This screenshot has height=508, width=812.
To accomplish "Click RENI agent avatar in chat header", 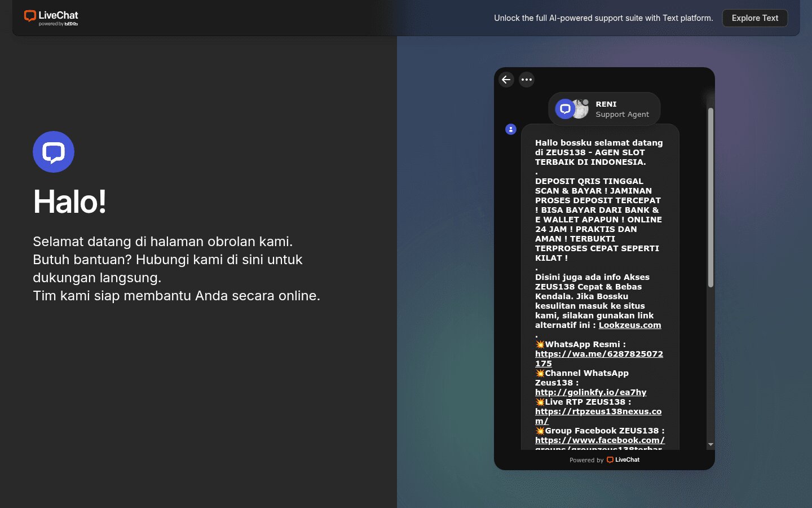I will 580,108.
